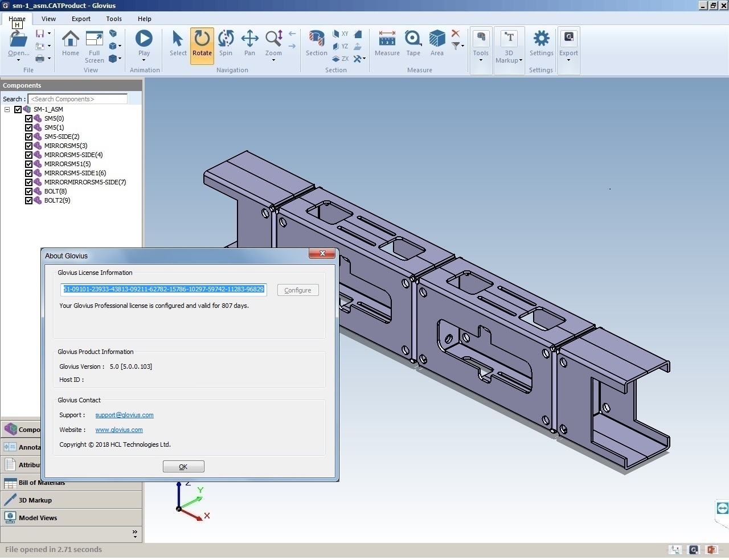
Task: Click the Search Components input field
Action: (x=77, y=99)
